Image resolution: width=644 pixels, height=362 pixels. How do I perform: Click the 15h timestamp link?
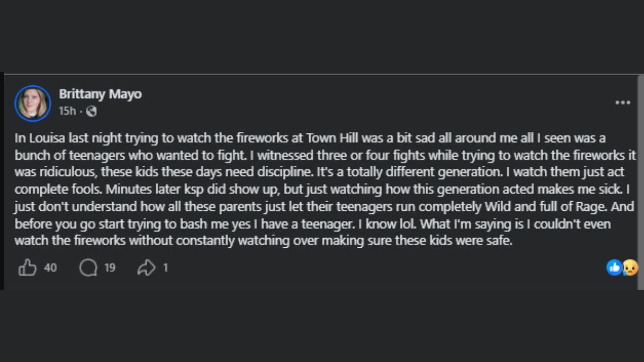click(x=67, y=111)
